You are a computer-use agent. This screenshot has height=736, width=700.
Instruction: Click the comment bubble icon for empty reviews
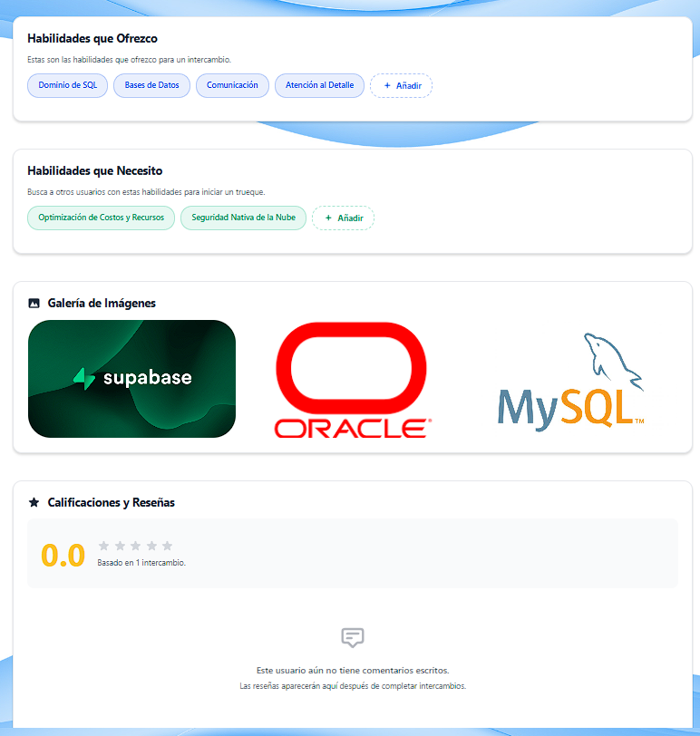point(353,637)
